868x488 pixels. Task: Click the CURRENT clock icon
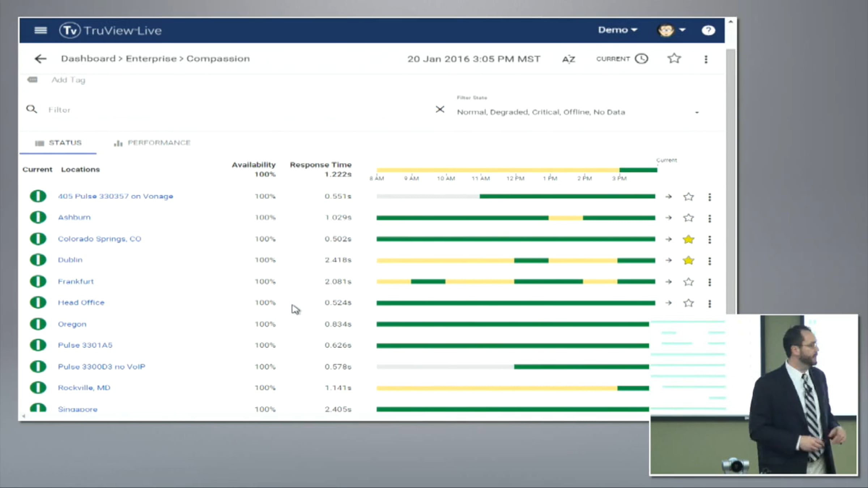point(641,59)
